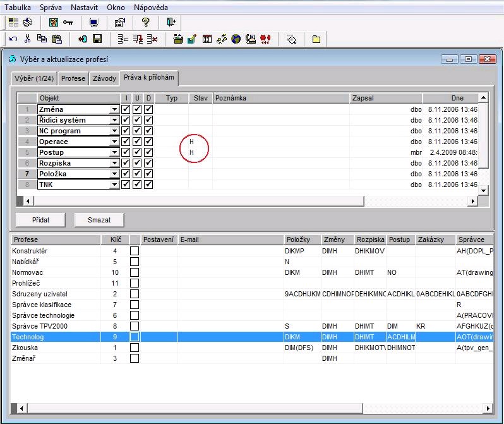Click the Přidat button
Screen dimensions: 504x424
pos(41,220)
